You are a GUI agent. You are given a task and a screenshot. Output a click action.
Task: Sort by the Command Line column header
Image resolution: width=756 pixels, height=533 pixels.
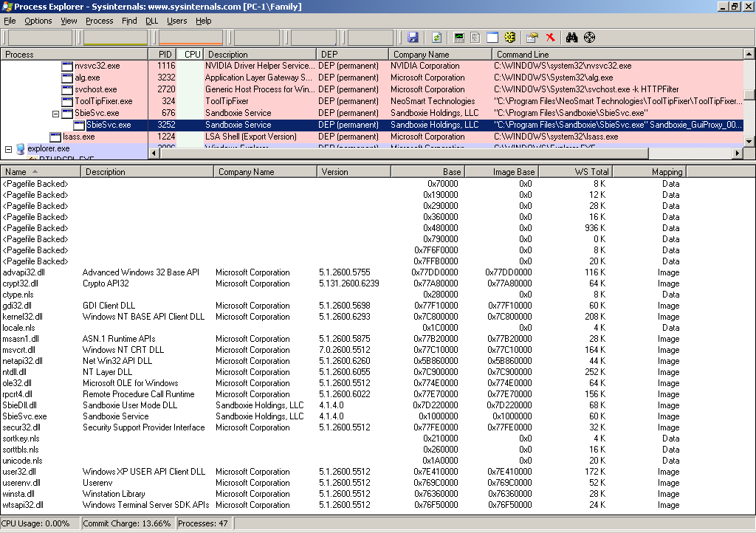pyautogui.click(x=618, y=55)
